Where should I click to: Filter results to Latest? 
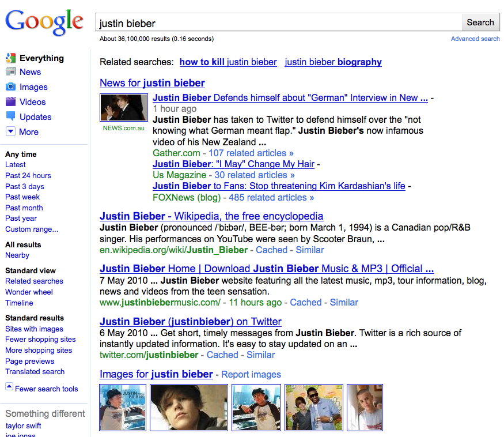[x=15, y=165]
